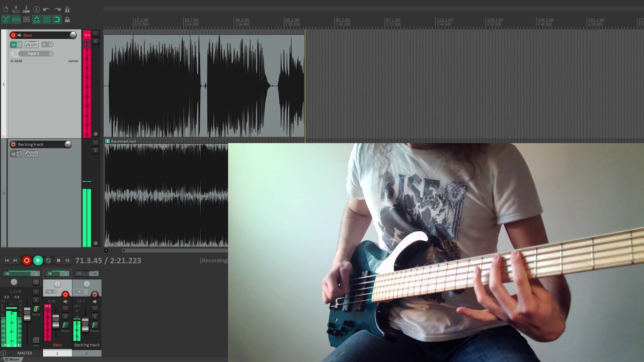The height and width of the screenshot is (362, 644).
Task: Open trim envelope menu on Bass track
Action: tap(32, 44)
